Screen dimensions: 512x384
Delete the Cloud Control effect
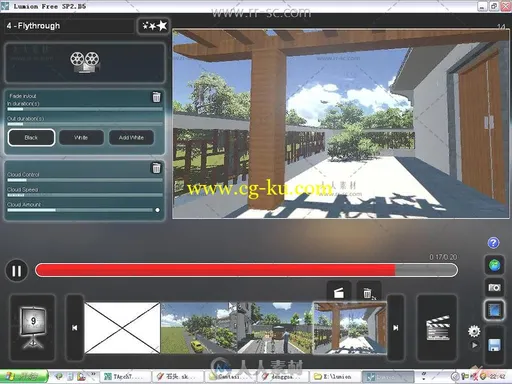(156, 168)
